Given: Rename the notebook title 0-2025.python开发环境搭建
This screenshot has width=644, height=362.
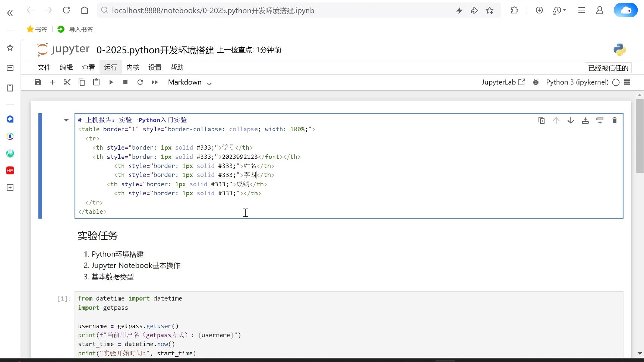Looking at the screenshot, I should tap(155, 50).
